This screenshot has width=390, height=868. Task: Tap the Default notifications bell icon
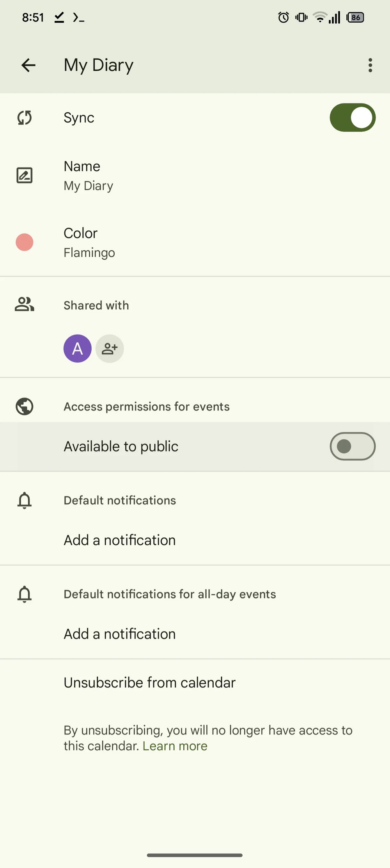tap(25, 500)
